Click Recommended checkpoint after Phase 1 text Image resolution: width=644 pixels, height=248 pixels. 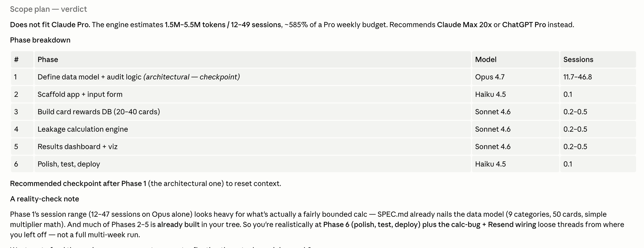pyautogui.click(x=78, y=183)
